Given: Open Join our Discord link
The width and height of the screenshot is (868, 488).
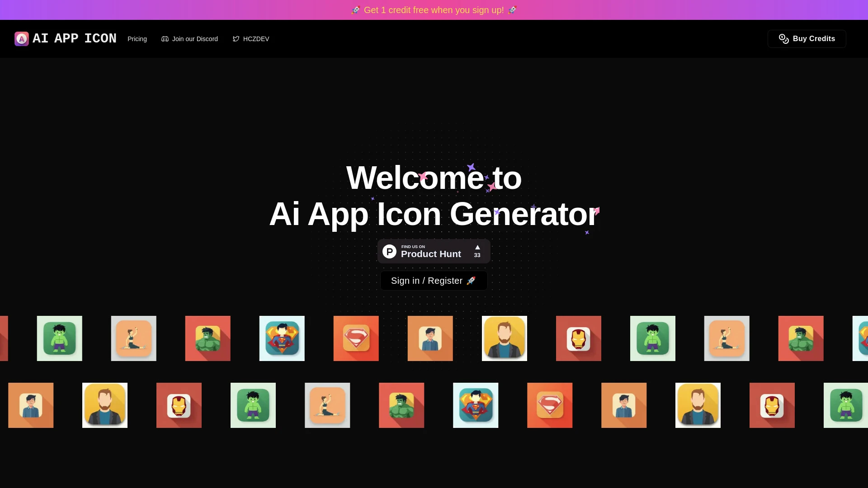Looking at the screenshot, I should (189, 39).
